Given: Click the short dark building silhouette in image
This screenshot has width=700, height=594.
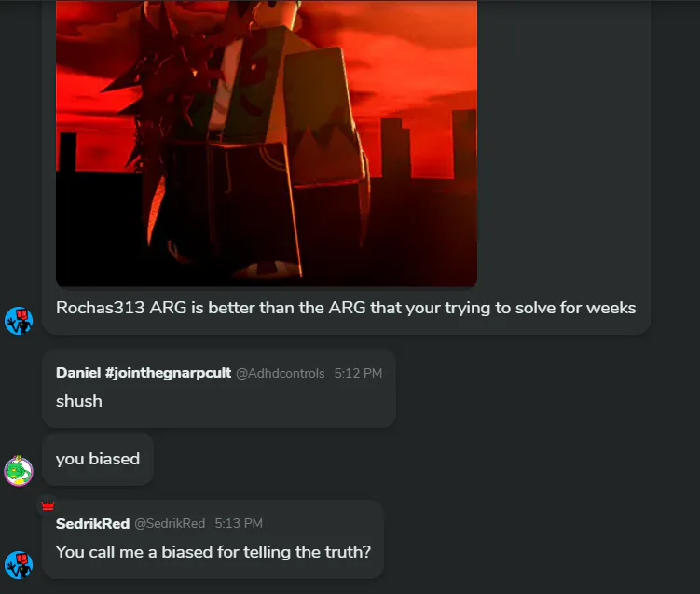Looking at the screenshot, I should tap(66, 152).
